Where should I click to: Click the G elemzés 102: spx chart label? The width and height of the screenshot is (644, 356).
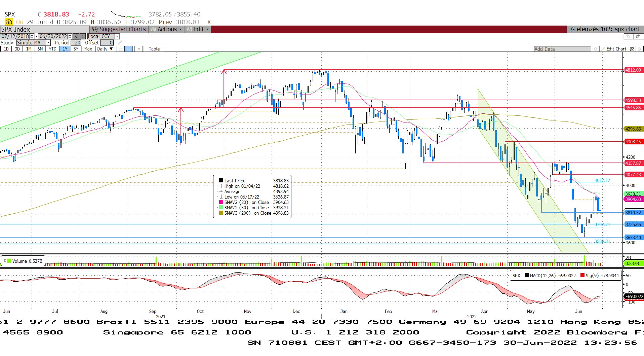[605, 29]
